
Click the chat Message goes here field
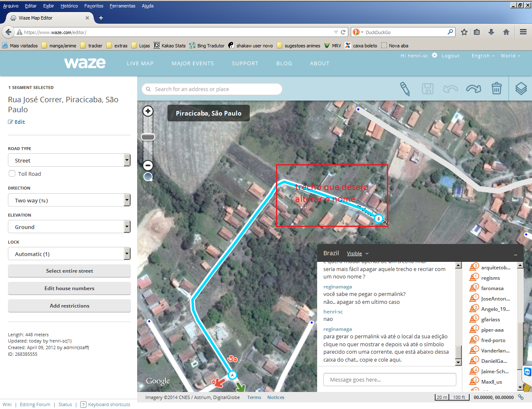[x=389, y=379]
